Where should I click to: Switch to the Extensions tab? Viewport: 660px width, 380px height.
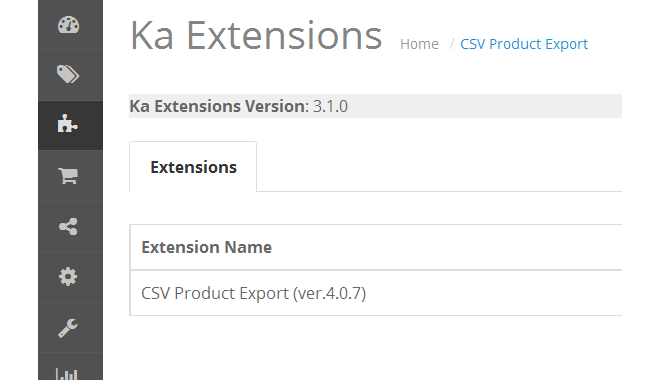pos(193,167)
